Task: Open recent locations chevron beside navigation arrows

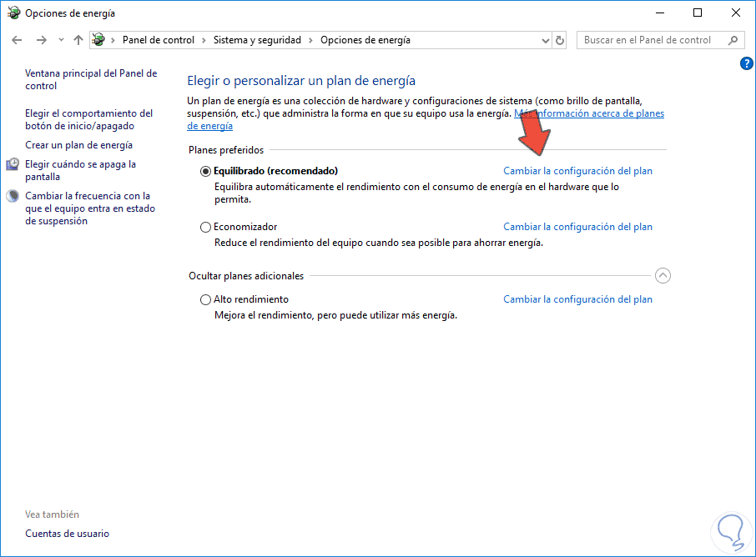Action: point(61,40)
